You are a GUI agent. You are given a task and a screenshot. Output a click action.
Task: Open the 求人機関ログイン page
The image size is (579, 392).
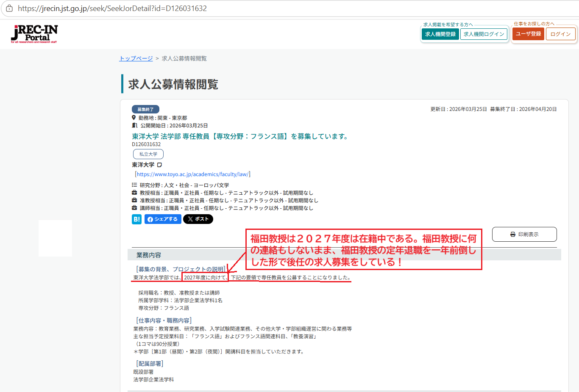click(x=484, y=34)
